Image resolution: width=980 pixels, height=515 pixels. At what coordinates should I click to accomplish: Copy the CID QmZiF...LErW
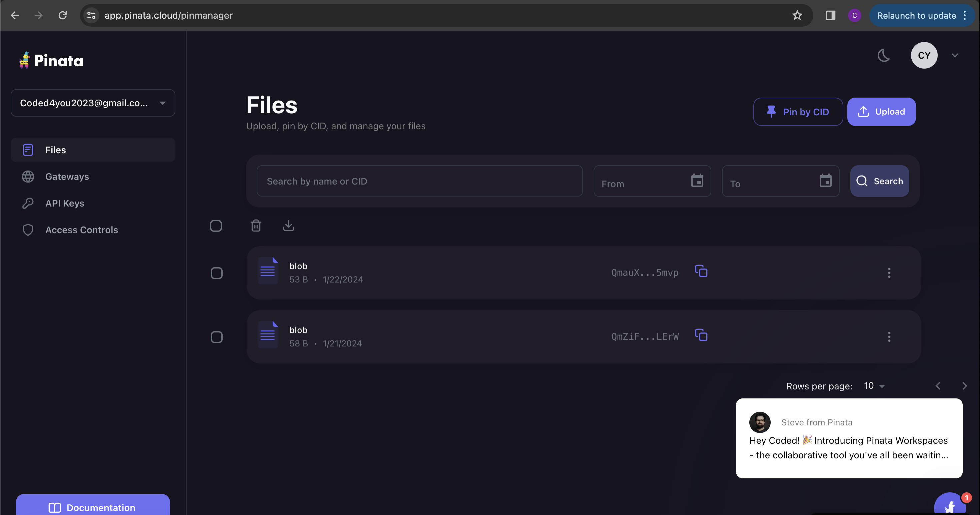pos(701,335)
